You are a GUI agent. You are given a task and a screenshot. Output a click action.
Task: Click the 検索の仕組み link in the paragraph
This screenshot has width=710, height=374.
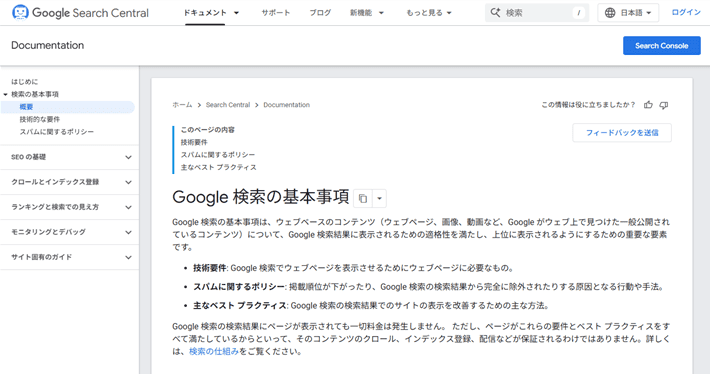pos(214,351)
